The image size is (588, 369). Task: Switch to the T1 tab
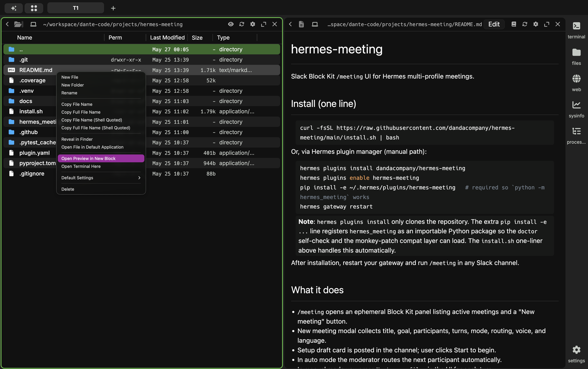click(76, 8)
